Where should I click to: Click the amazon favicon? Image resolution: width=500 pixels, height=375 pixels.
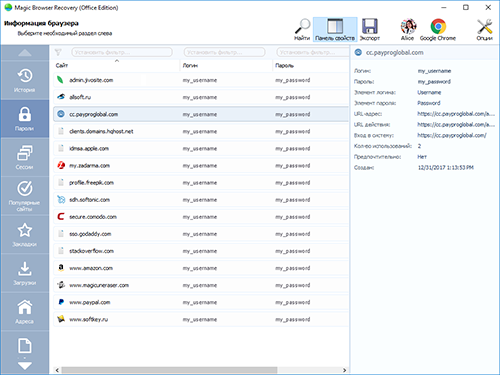[61, 268]
